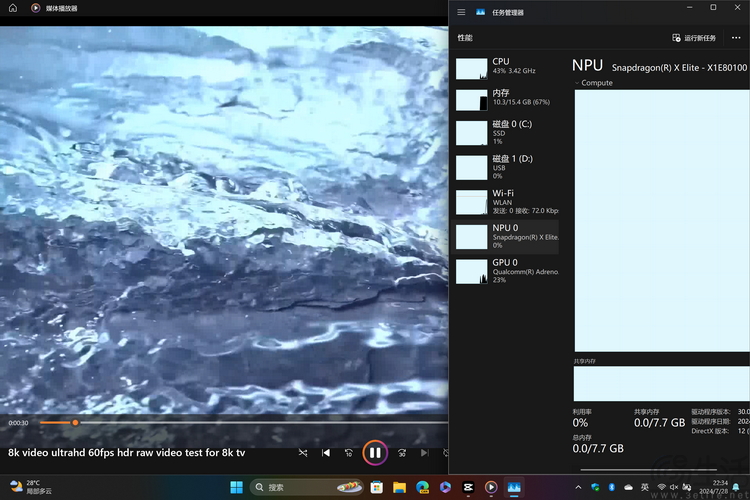Click horizontal scrollbar in Task Manager
The image size is (750, 500).
649,469
